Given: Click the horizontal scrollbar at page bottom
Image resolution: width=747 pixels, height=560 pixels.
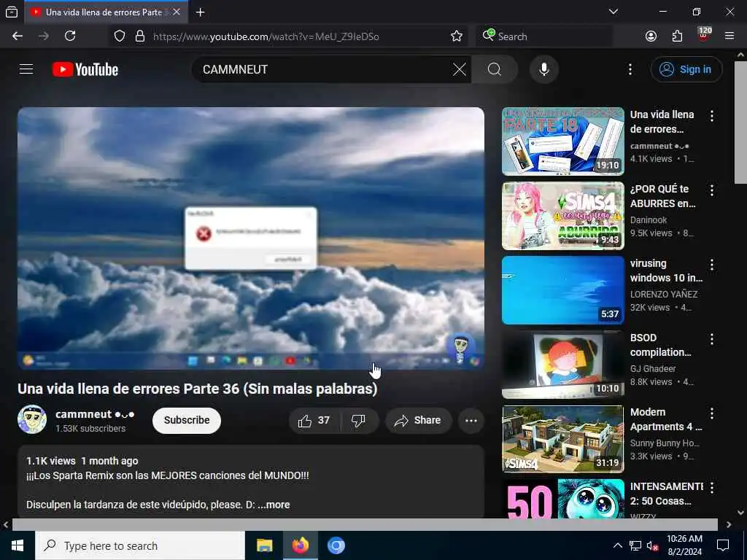Looking at the screenshot, I should pos(365,524).
